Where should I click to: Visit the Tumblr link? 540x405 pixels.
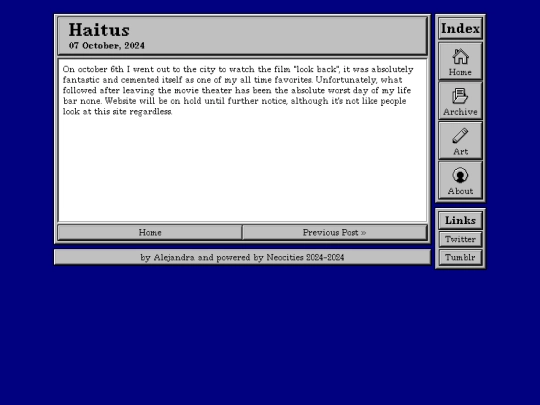tap(460, 257)
